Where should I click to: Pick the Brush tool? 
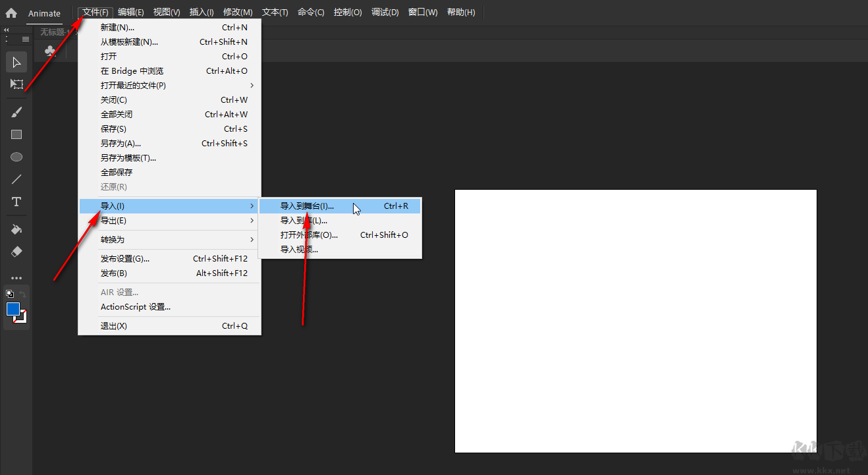point(16,111)
